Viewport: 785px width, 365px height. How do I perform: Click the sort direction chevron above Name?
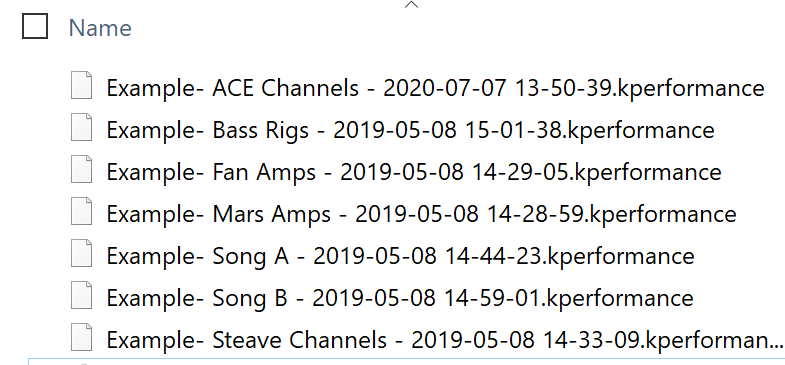[x=411, y=5]
